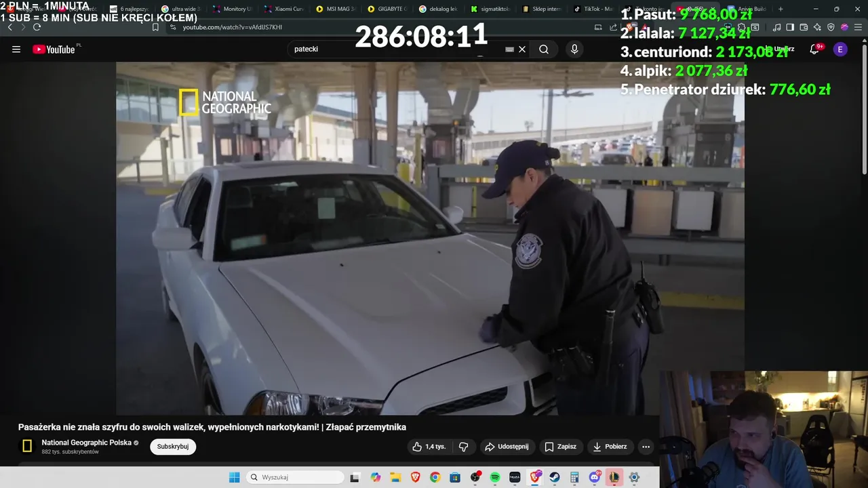868x488 pixels.
Task: Switch to the 'ultra wide' tab
Action: click(x=180, y=9)
